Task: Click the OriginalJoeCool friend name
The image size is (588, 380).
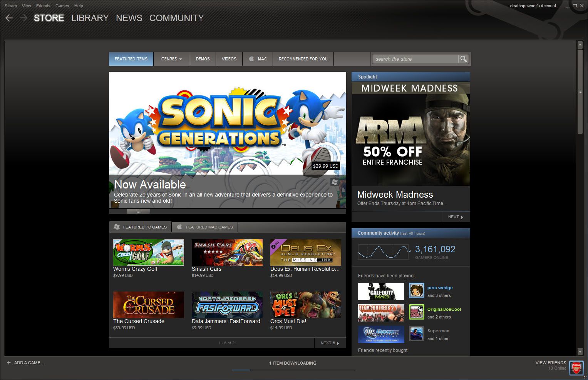Action: click(x=444, y=309)
